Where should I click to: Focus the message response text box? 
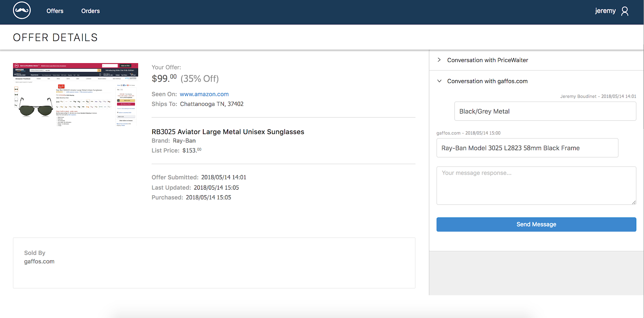pos(536,186)
